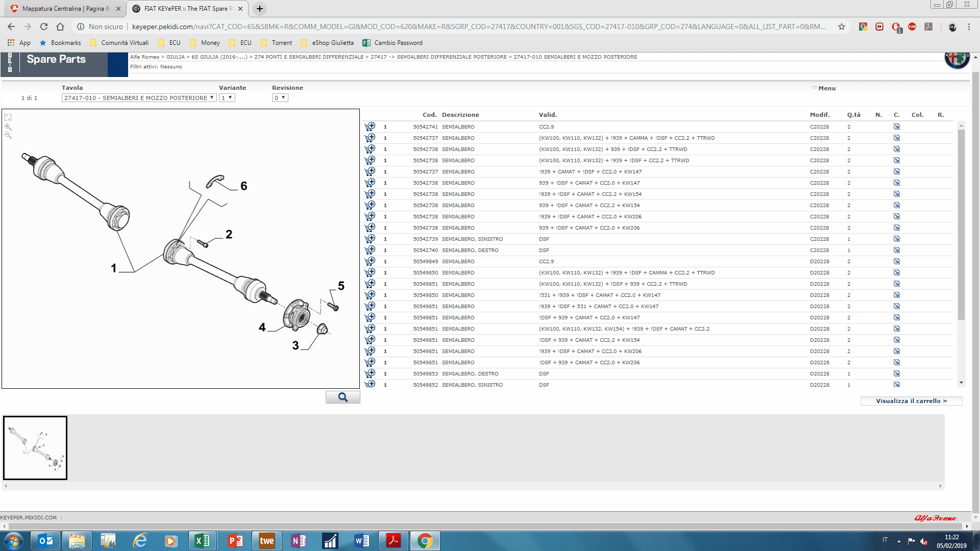Viewport: 980px width, 551px height.
Task: Open new browser tab
Action: tap(260, 9)
